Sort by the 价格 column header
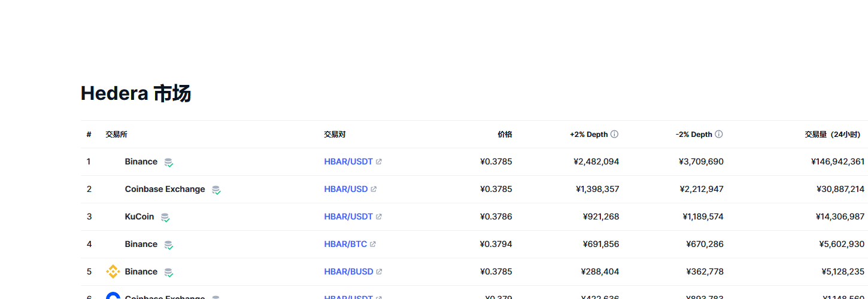The height and width of the screenshot is (299, 868). pyautogui.click(x=505, y=135)
